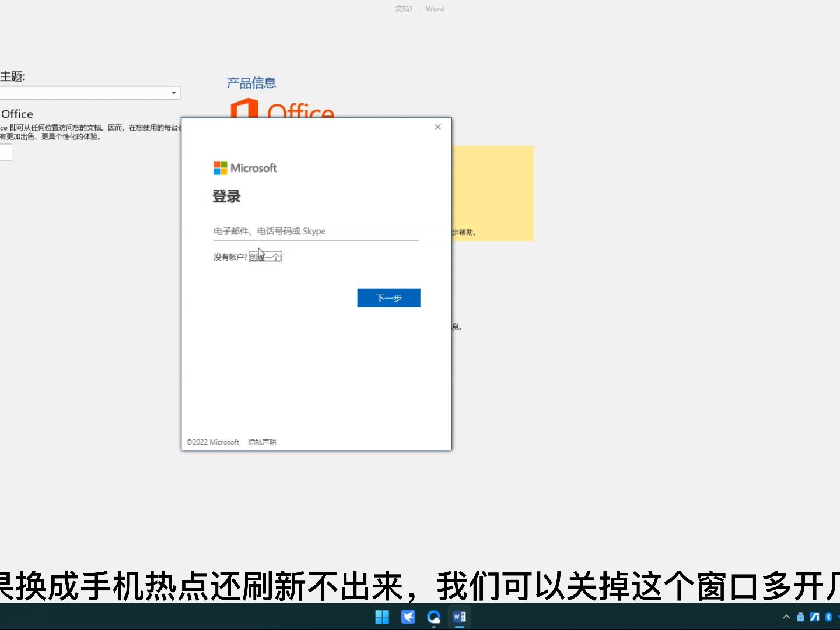Open the USB safely-remove icon in system tray
Viewport: 840px width, 630px height.
[800, 617]
